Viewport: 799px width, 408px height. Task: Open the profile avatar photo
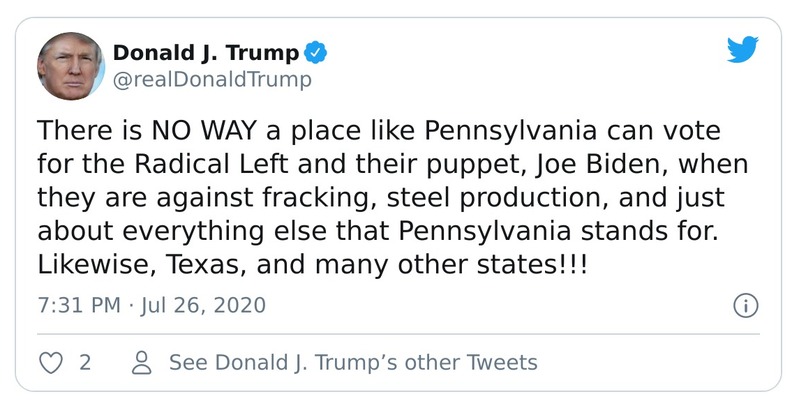[x=71, y=65]
